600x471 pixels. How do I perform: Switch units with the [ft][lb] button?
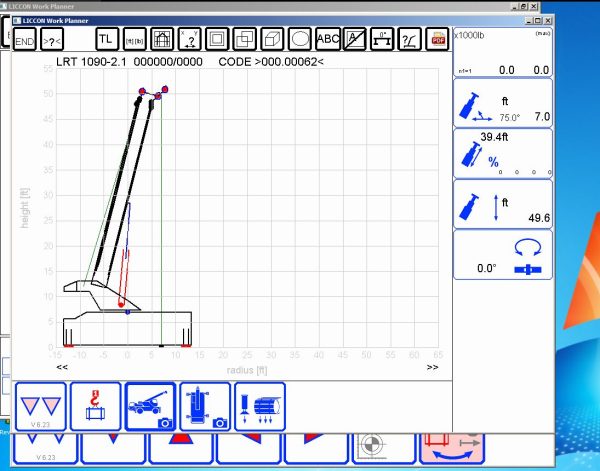[x=134, y=39]
